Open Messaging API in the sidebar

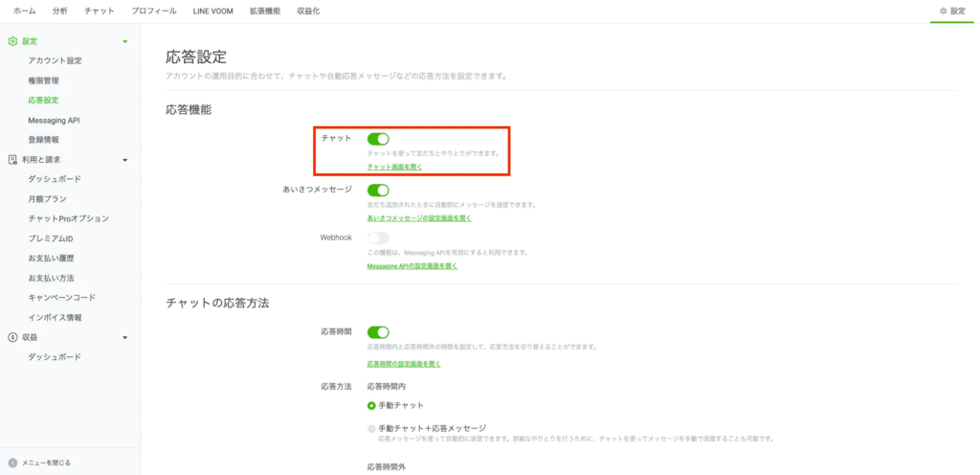click(x=54, y=121)
